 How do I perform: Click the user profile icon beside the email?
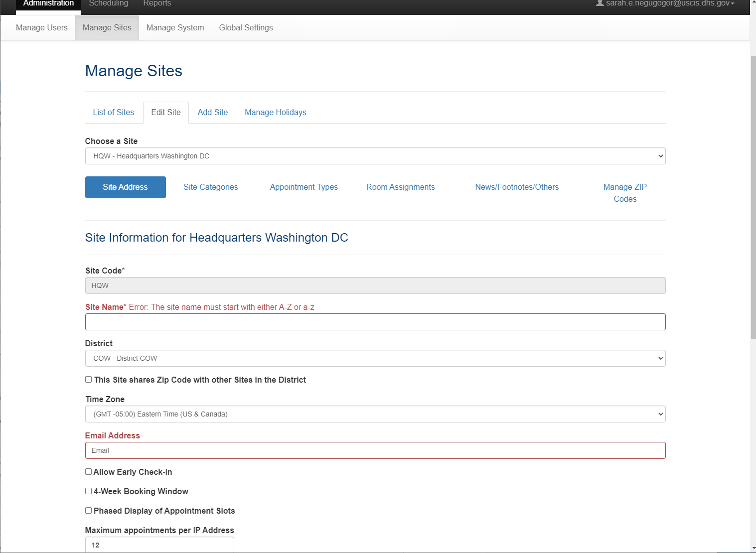600,3
